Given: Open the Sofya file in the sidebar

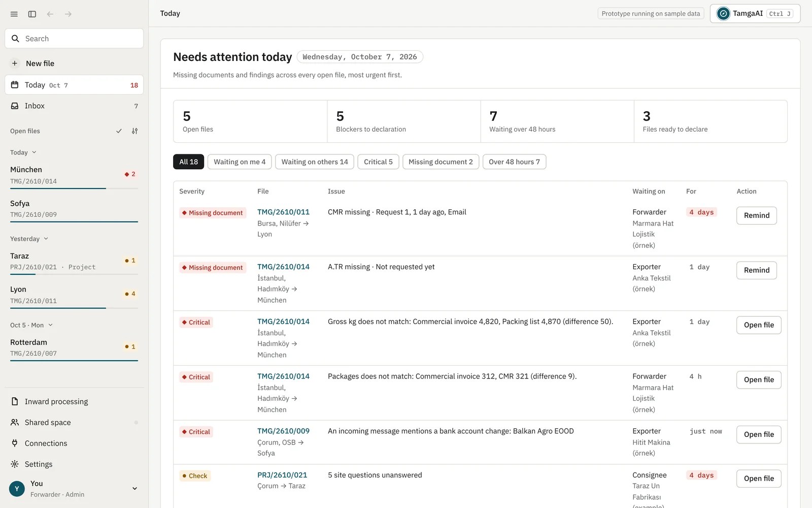Looking at the screenshot, I should [74, 209].
